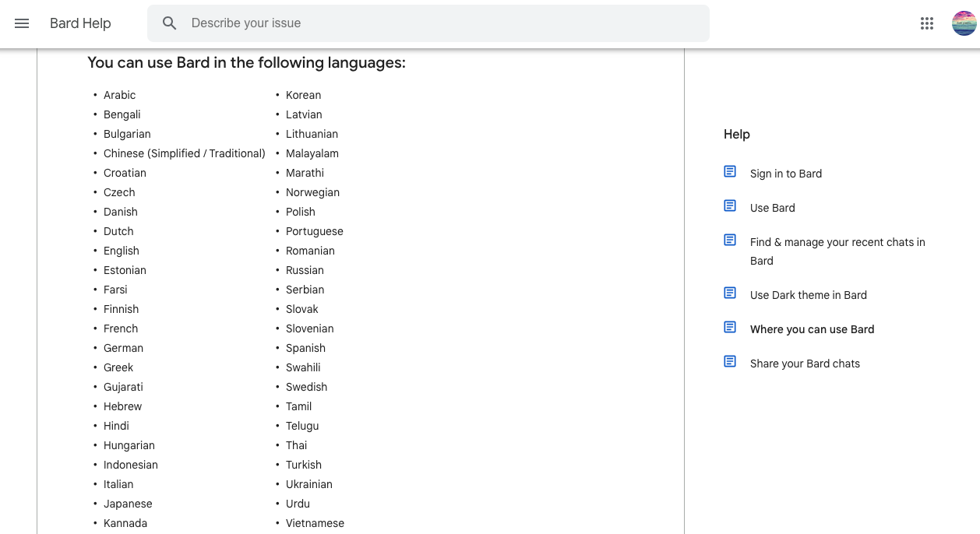This screenshot has height=534, width=980.
Task: Click the languages list heading text
Action: [246, 63]
